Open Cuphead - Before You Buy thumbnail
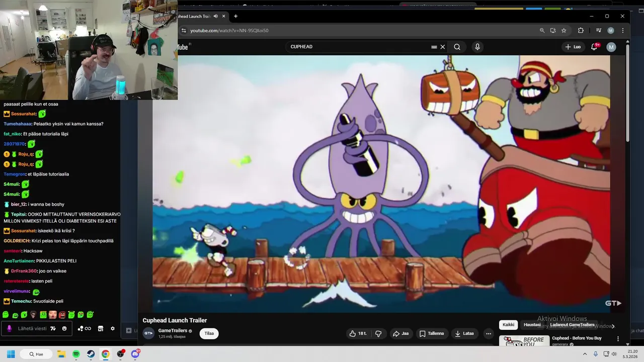Screen dimensions: 644x362 [524, 341]
